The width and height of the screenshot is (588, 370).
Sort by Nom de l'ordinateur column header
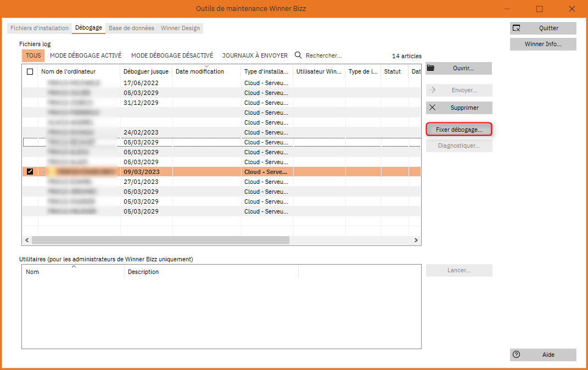coord(79,71)
